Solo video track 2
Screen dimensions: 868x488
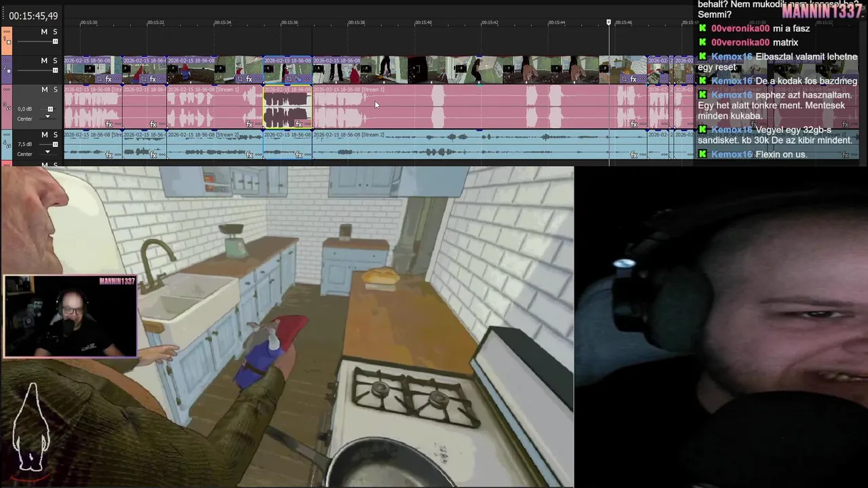(x=55, y=60)
